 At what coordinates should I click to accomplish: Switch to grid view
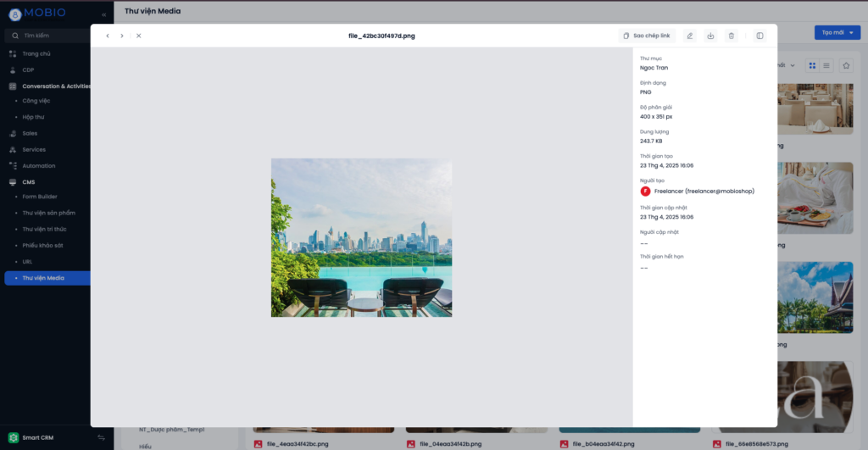click(812, 65)
